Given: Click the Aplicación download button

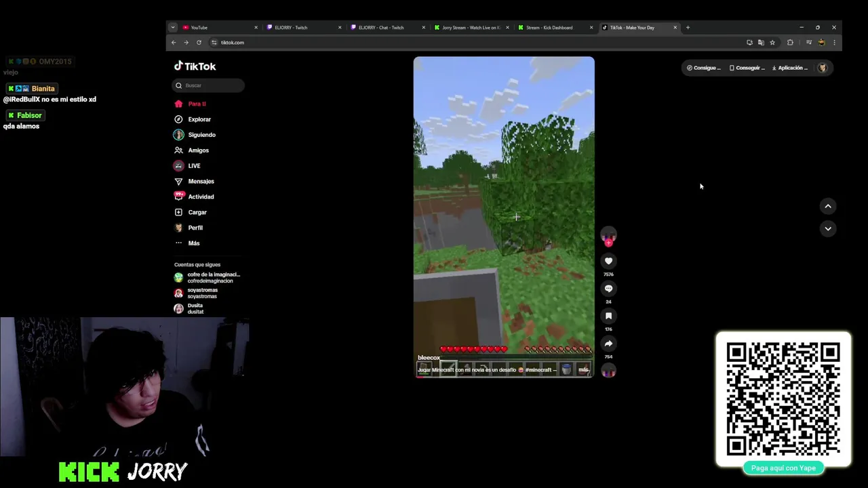Looking at the screenshot, I should pos(790,68).
